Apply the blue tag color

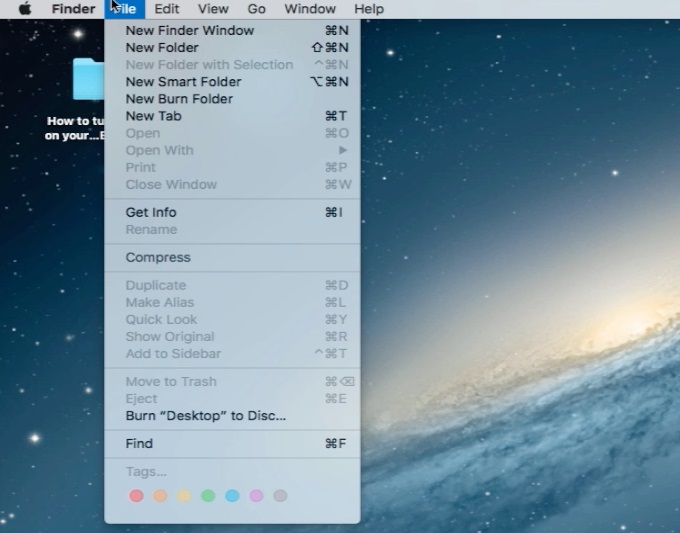click(x=232, y=496)
